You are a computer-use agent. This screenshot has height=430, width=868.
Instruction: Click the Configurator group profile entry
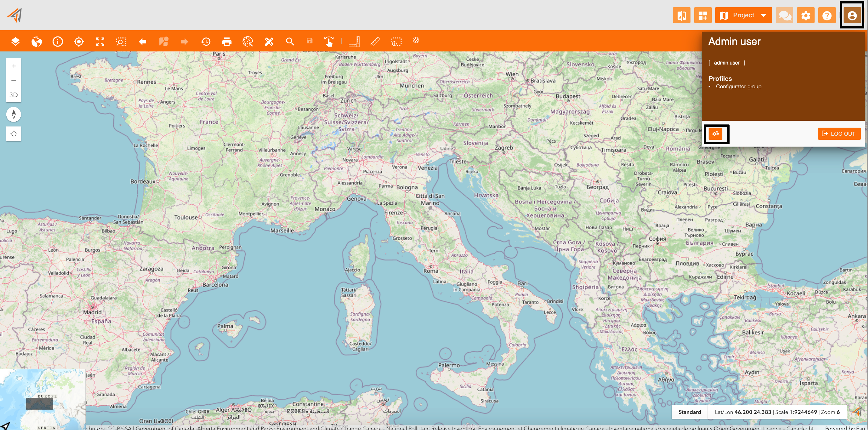coord(738,86)
